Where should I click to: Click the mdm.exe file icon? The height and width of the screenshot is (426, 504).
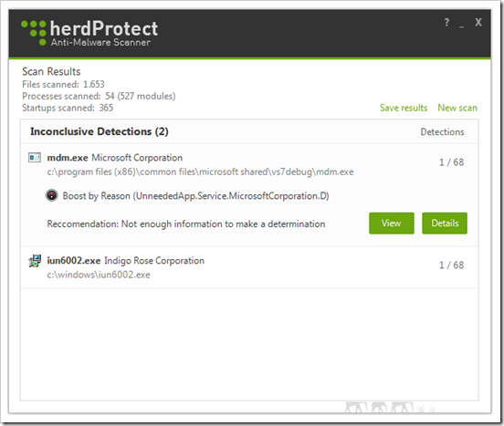[x=35, y=158]
